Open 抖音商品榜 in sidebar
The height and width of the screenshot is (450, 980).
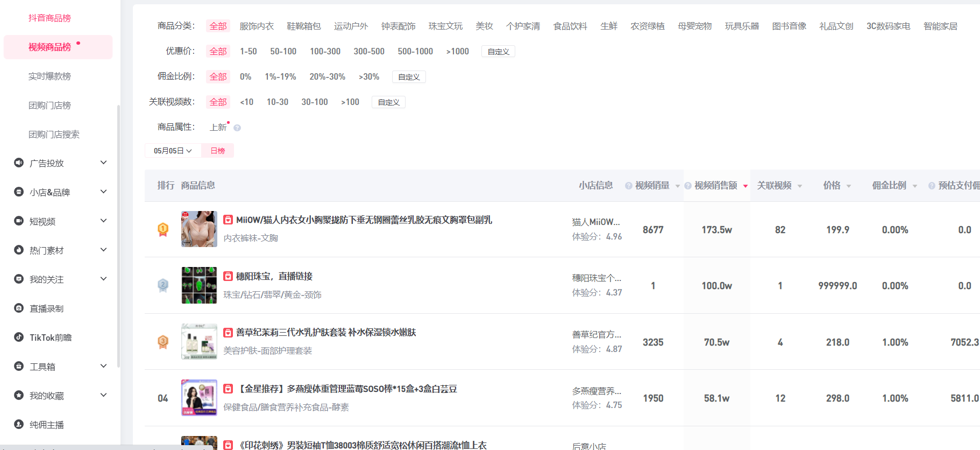pyautogui.click(x=49, y=18)
